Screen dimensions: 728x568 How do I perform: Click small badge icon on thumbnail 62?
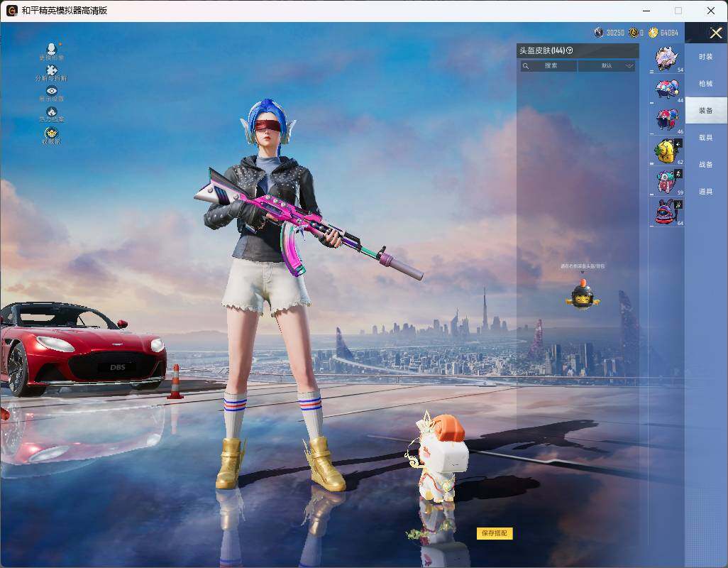[678, 144]
